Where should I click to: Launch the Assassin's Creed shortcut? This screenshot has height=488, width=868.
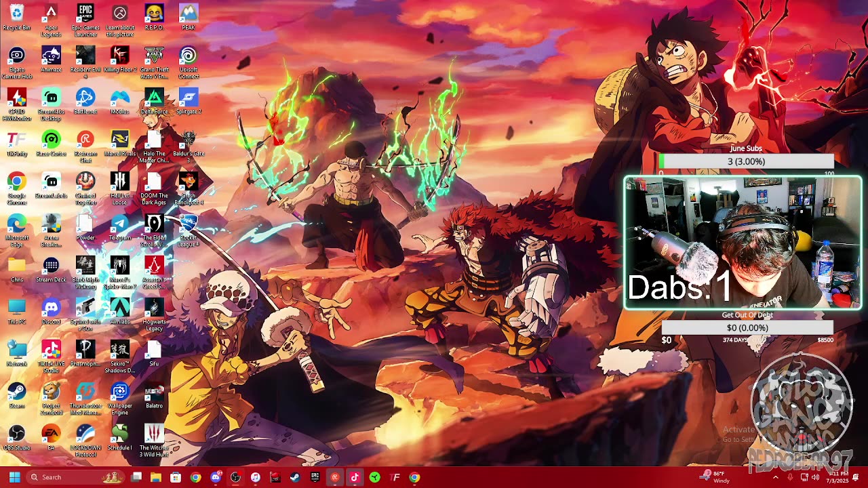tap(154, 272)
